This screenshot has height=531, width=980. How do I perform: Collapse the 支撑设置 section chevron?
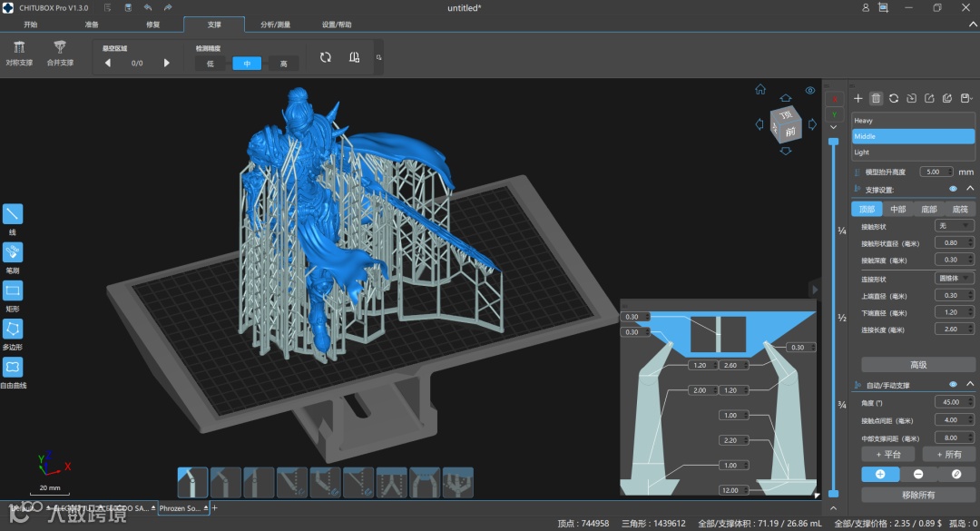pyautogui.click(x=969, y=189)
